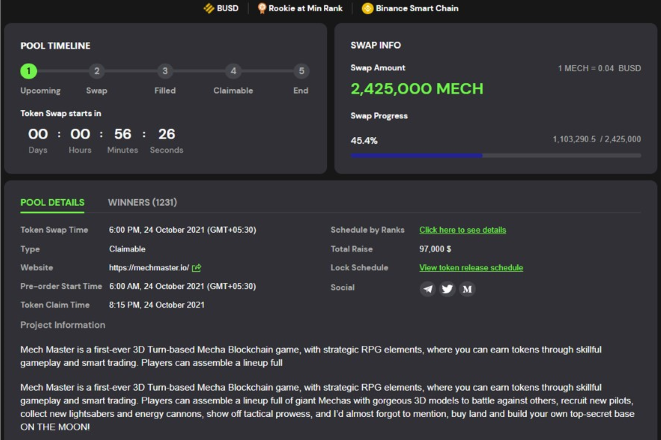Image resolution: width=661 pixels, height=440 pixels.
Task: Visit the mechmaster.io website link
Action: pos(149,268)
